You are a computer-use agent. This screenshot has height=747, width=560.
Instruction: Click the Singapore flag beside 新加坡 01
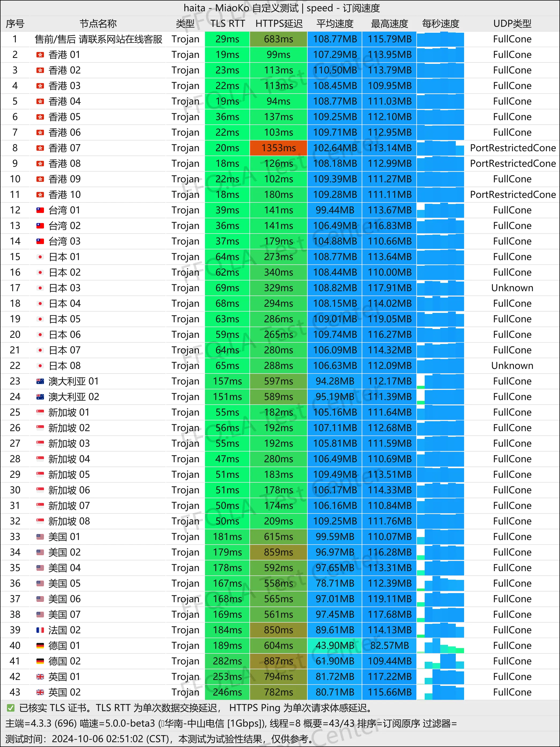[x=40, y=412]
